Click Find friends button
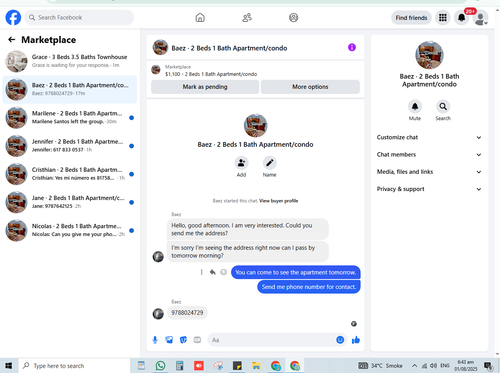The image size is (500, 373). pyautogui.click(x=411, y=18)
